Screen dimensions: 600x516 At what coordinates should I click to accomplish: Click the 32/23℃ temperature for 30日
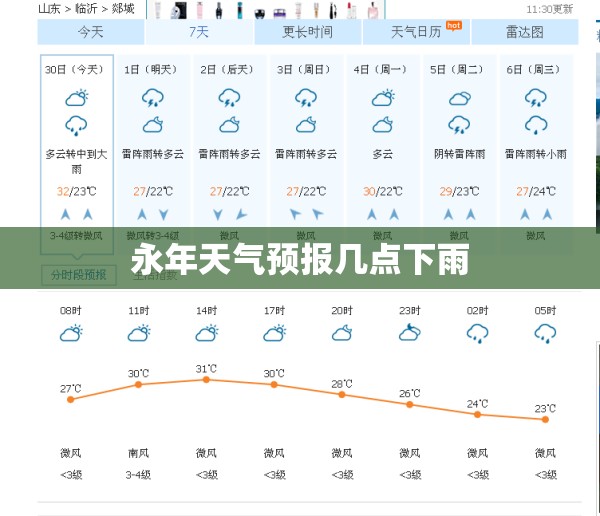tap(77, 191)
